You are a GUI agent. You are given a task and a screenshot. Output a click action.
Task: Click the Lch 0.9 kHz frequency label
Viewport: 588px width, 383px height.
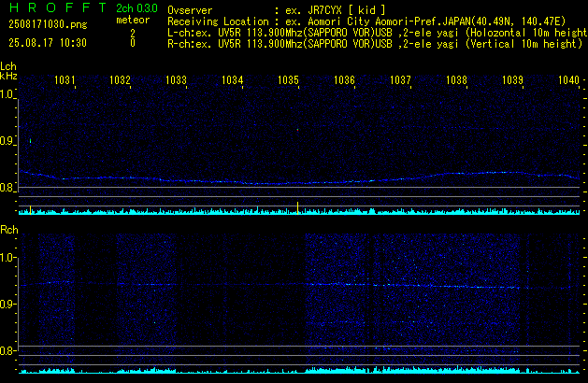pos(7,141)
